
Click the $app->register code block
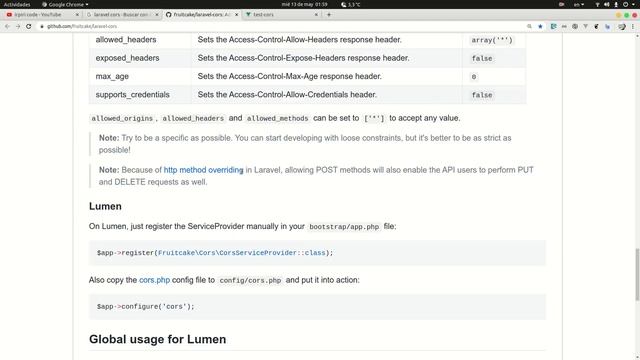click(x=317, y=253)
